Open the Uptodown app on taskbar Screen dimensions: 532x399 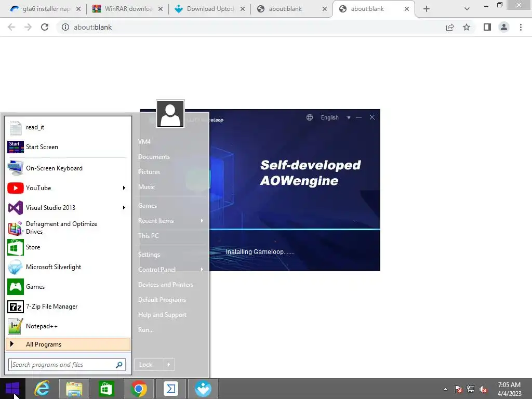[x=203, y=389]
